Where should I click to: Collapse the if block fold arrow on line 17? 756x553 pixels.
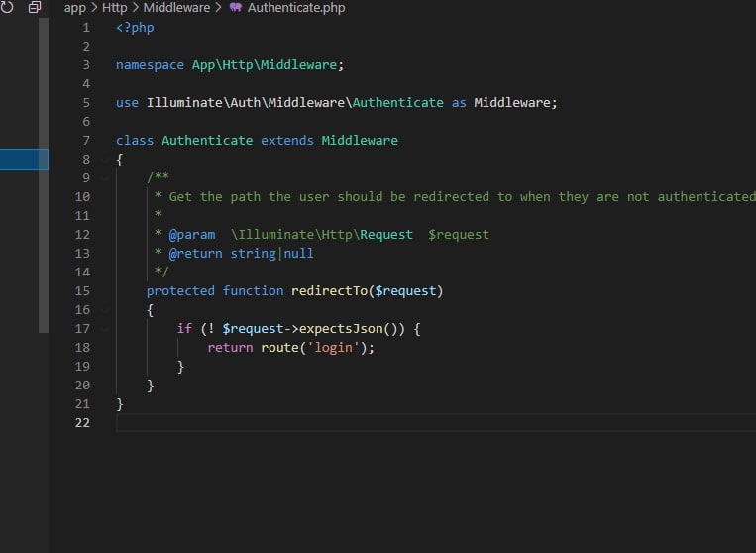pos(105,329)
